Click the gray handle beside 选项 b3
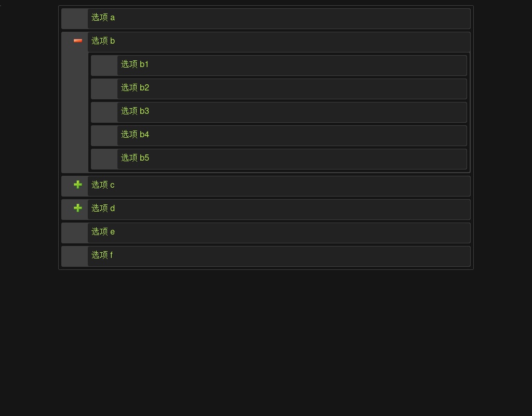Viewport: 532px width, 416px height. [104, 112]
